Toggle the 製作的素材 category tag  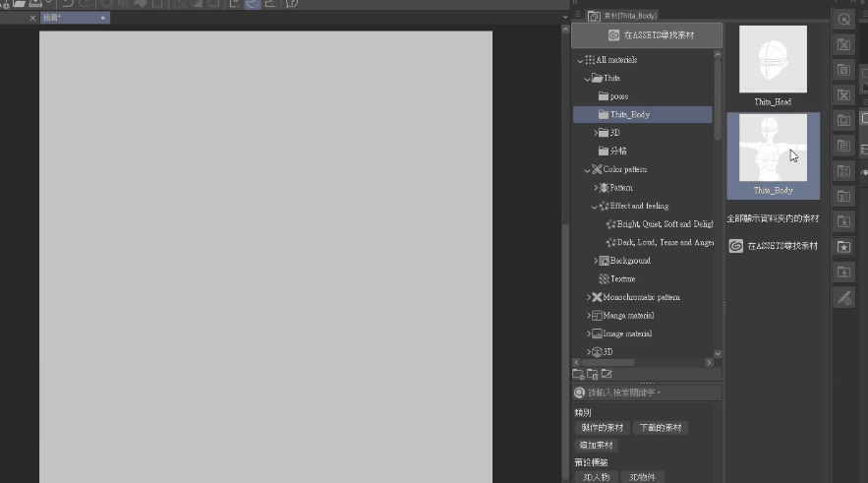(603, 428)
